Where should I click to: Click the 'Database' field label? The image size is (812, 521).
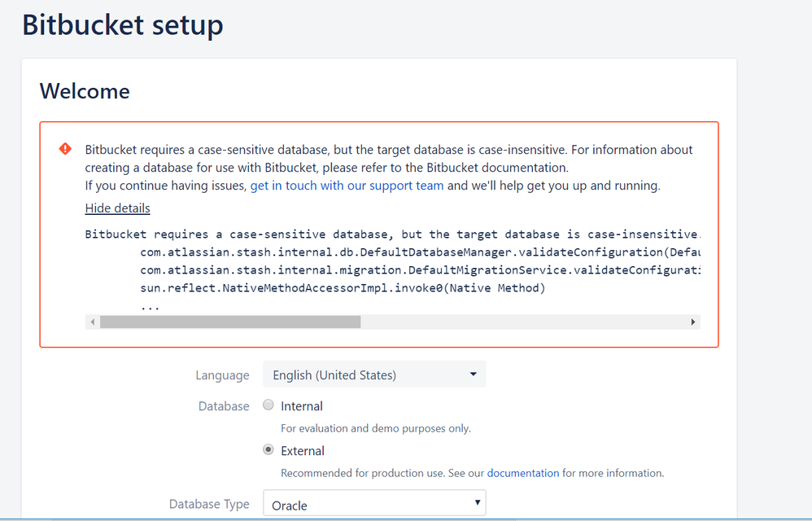pos(224,406)
